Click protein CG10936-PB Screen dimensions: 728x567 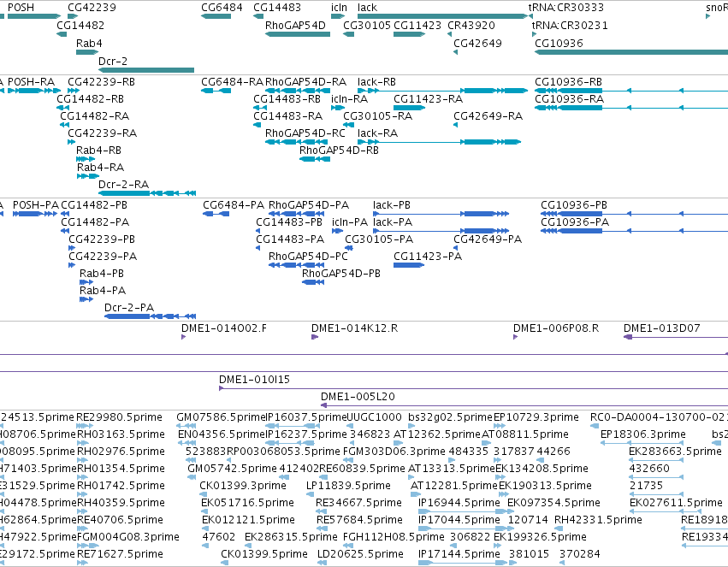[634, 214]
